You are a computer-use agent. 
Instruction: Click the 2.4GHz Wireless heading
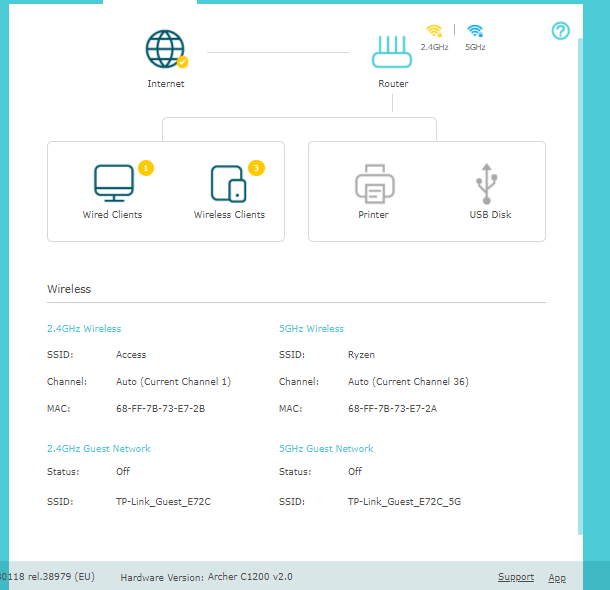tap(84, 329)
